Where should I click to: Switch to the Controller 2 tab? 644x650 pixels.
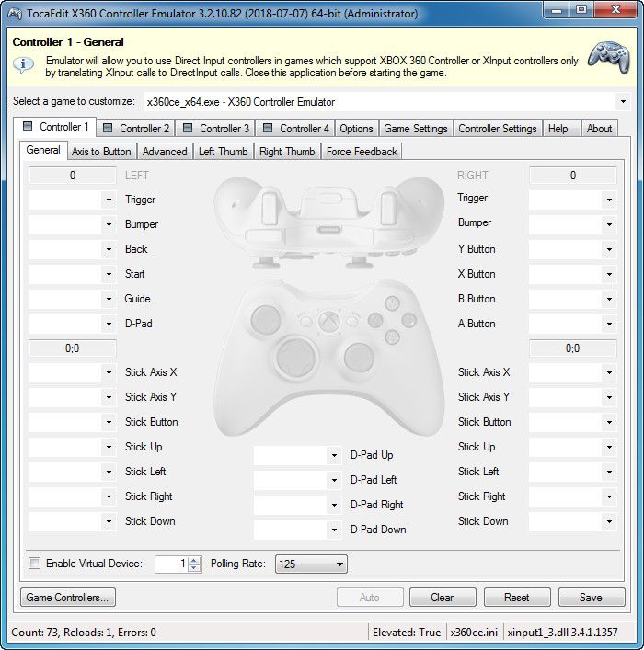(135, 128)
